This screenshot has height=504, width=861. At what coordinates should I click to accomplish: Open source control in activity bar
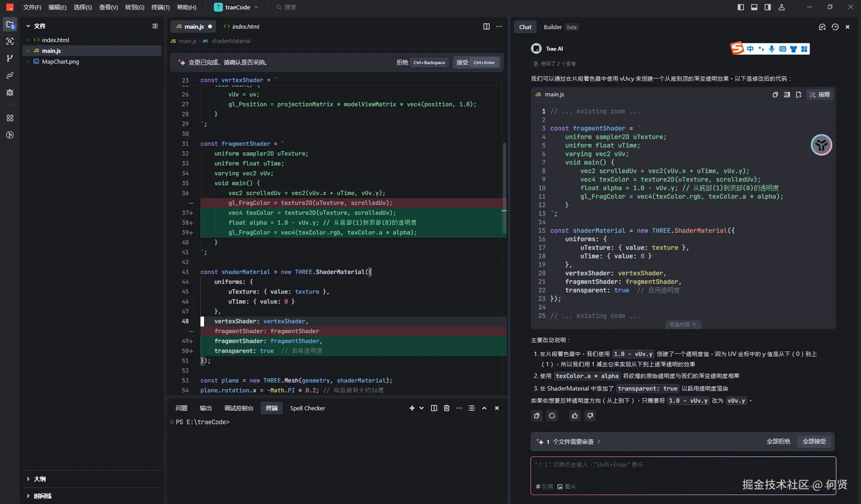coord(10,58)
